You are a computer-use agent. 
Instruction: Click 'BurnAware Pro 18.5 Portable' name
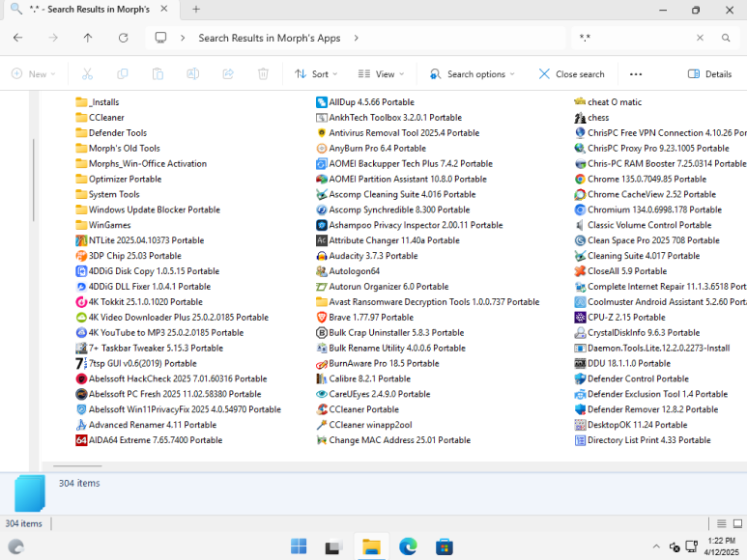tap(384, 363)
